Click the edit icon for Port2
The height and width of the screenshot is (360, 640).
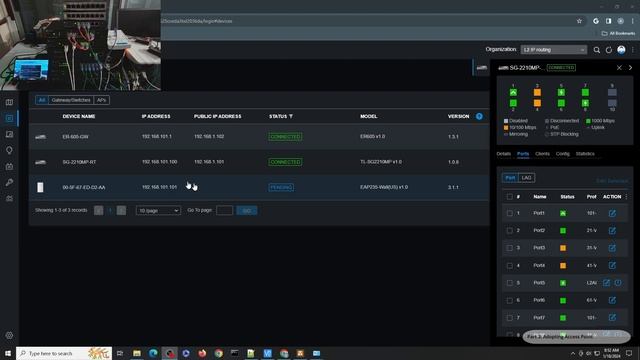[x=612, y=231]
